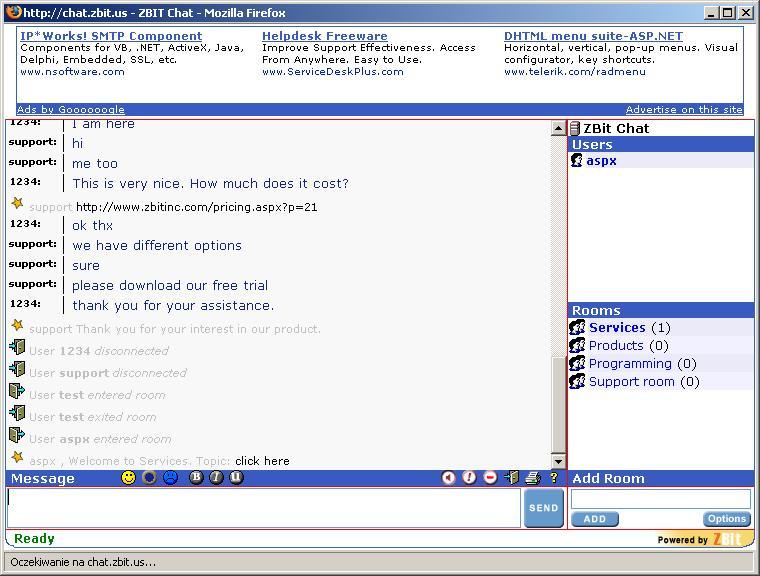Open room Options

coord(727,519)
